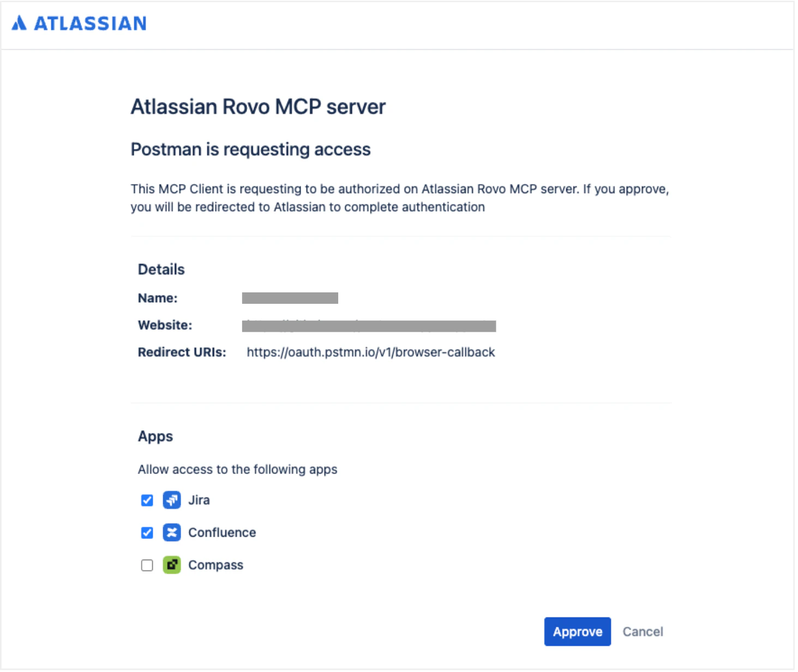This screenshot has width=798, height=672.
Task: Select the Jira label text
Action: [199, 500]
